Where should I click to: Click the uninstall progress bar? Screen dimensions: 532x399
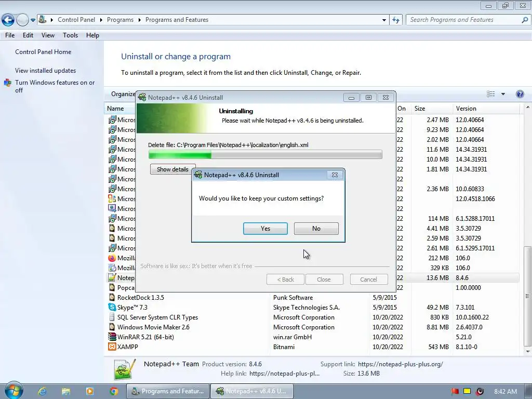(265, 155)
